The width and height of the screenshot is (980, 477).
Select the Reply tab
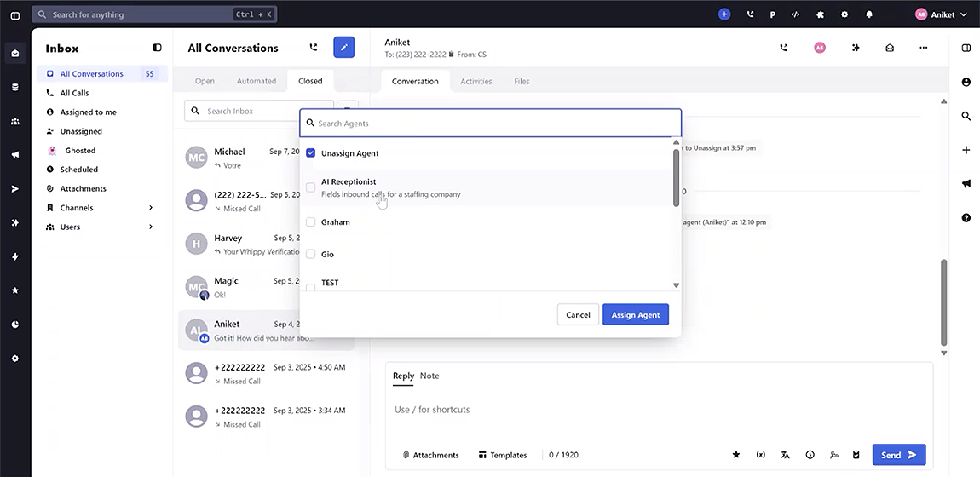403,376
